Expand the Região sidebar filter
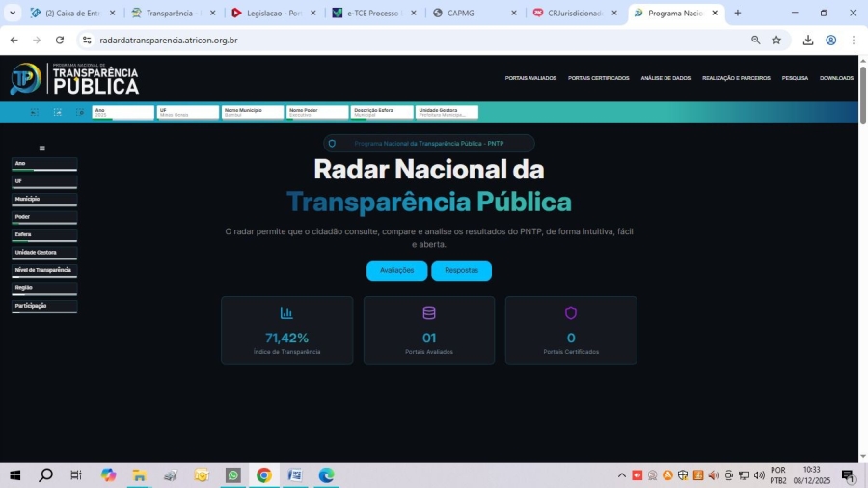Image resolution: width=868 pixels, height=488 pixels. click(x=44, y=287)
